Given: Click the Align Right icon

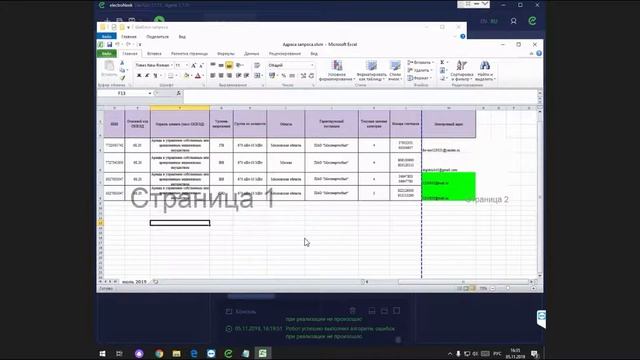Looking at the screenshot, I should (x=229, y=76).
